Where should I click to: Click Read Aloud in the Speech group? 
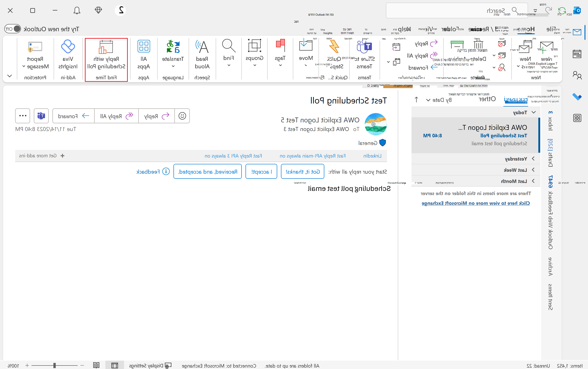point(202,54)
